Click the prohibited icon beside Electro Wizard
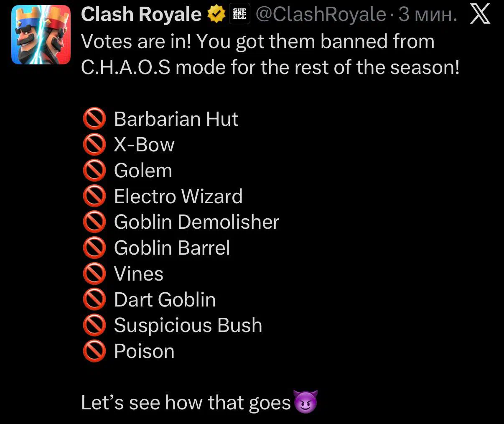 point(94,197)
